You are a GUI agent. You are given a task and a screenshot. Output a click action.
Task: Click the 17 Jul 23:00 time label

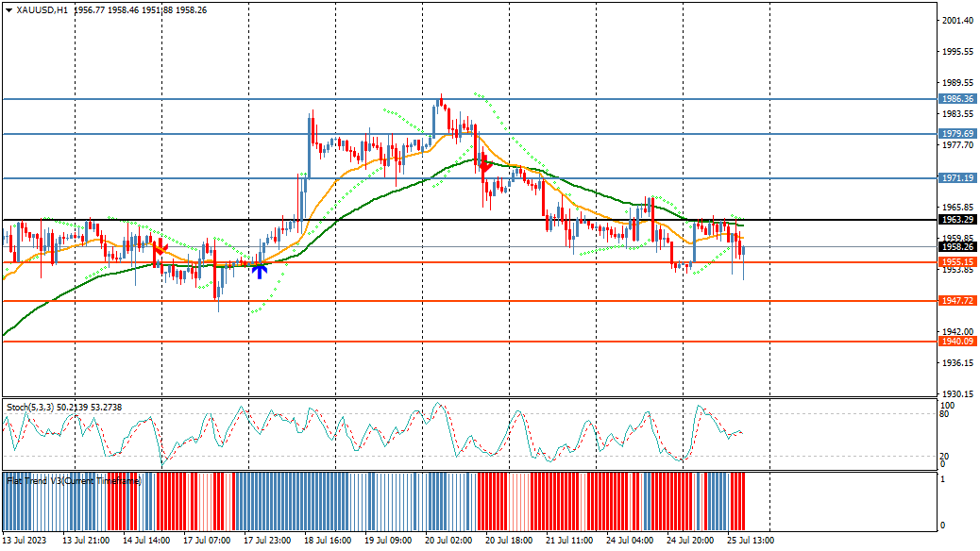267,541
